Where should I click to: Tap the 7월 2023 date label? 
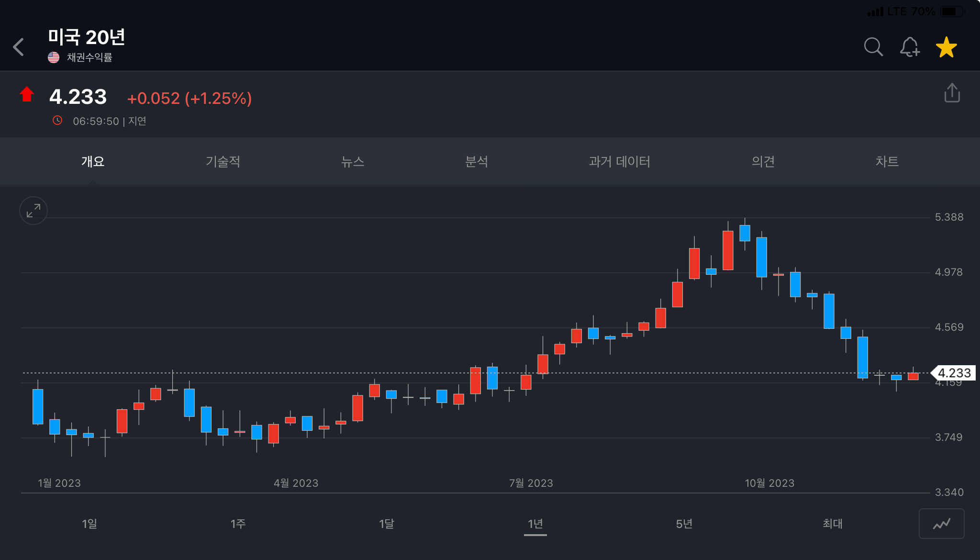[531, 483]
